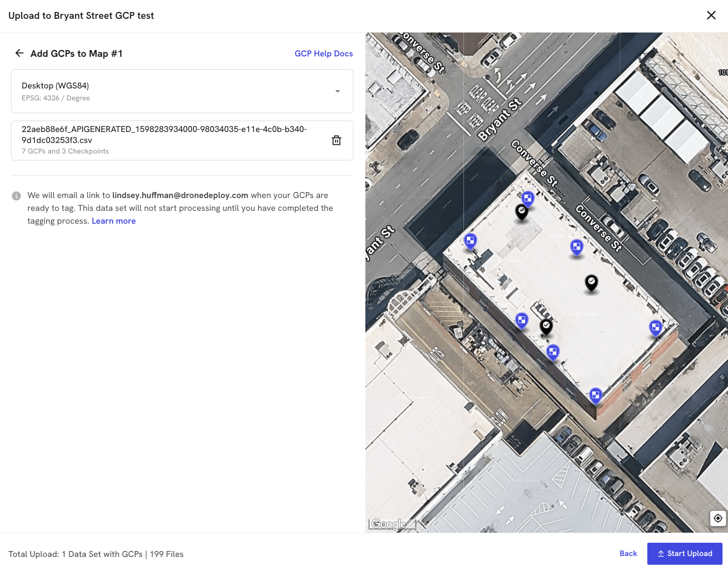Image resolution: width=728 pixels, height=573 pixels.
Task: Open the GCP Help Docs link
Action: click(323, 54)
